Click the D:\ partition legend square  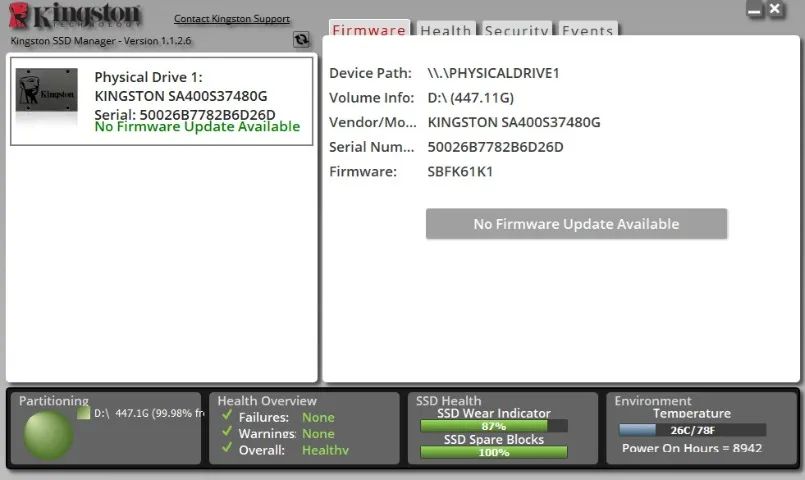click(x=83, y=413)
